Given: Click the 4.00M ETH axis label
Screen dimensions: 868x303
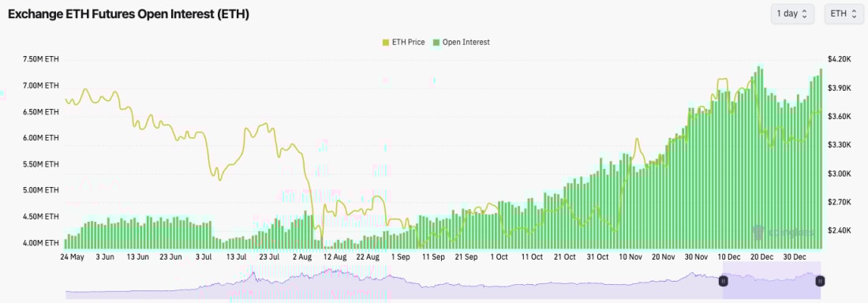Looking at the screenshot, I should [41, 243].
